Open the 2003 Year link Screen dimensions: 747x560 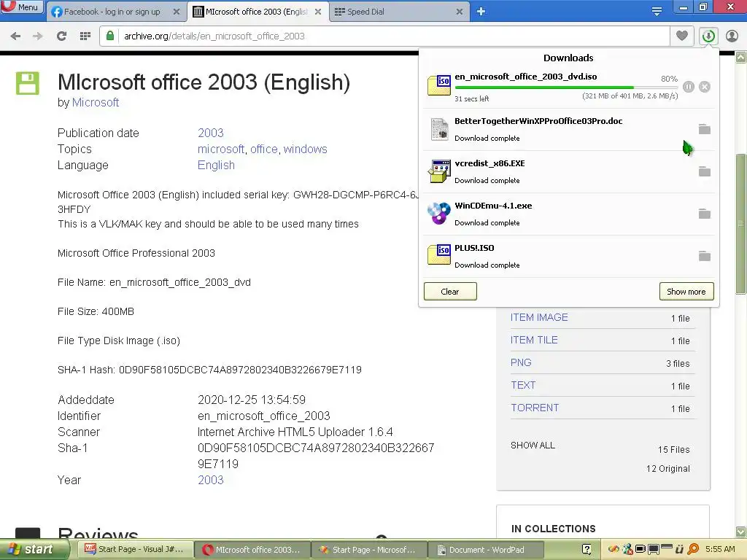(211, 480)
